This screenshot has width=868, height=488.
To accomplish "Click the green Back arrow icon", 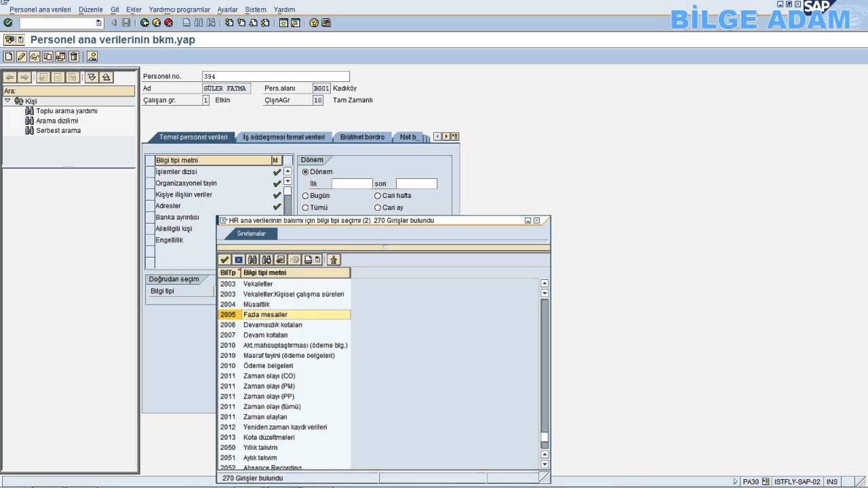I will click(145, 22).
